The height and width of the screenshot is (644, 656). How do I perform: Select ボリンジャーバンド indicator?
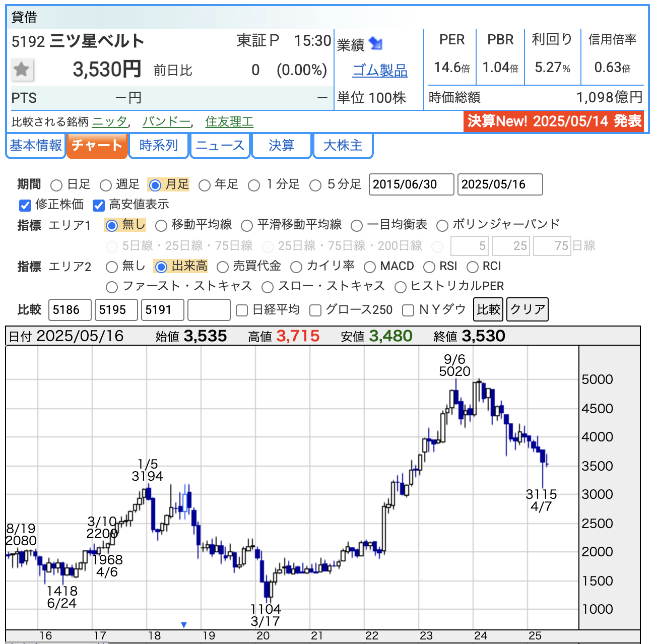(442, 225)
